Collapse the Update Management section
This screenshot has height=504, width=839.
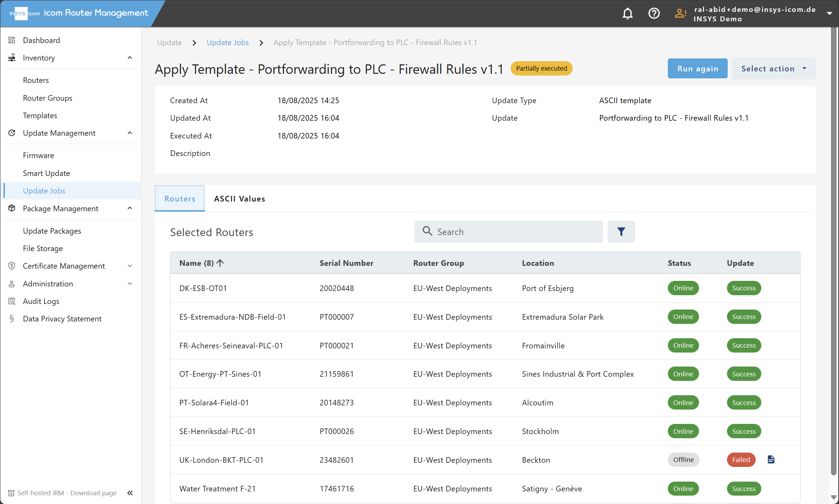click(130, 133)
